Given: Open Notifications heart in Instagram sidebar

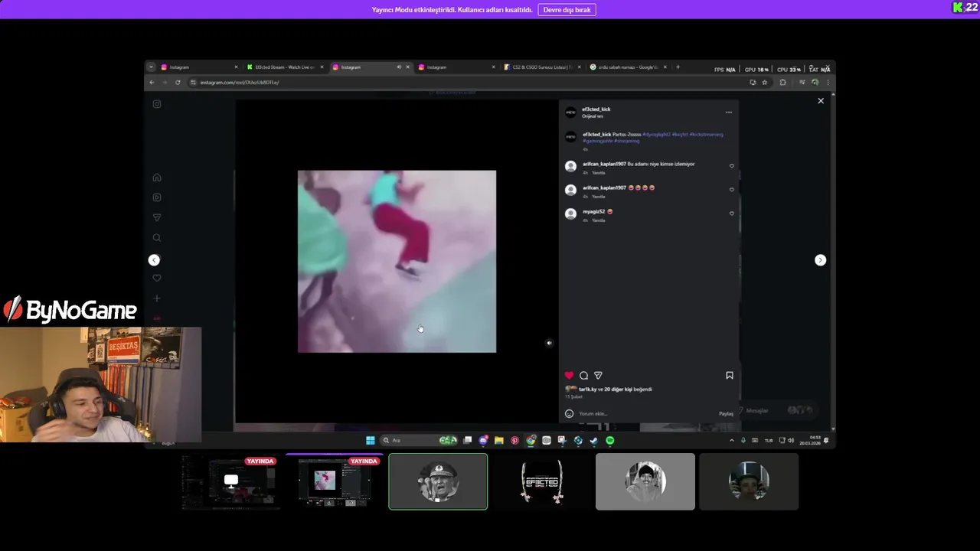Looking at the screenshot, I should [x=157, y=278].
